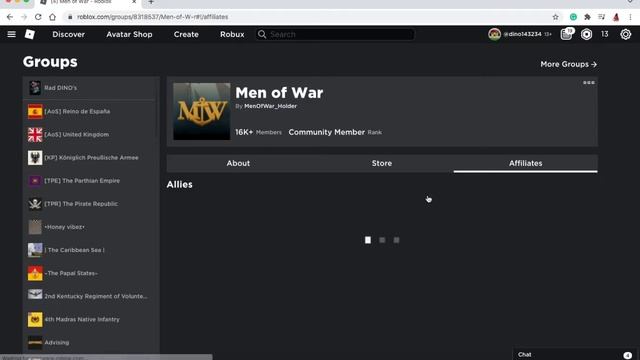Click the More Groups link
640x360 pixels.
(x=569, y=64)
